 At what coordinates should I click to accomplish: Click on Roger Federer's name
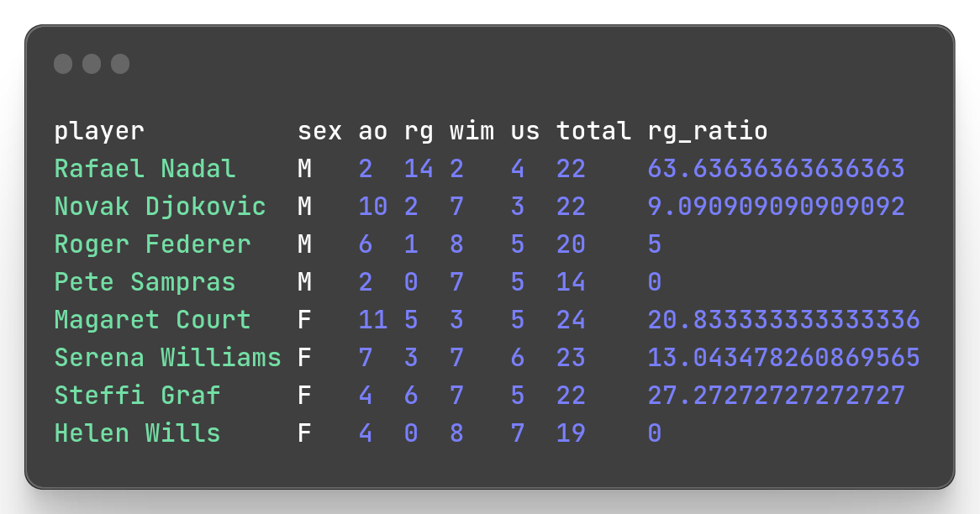click(x=152, y=244)
